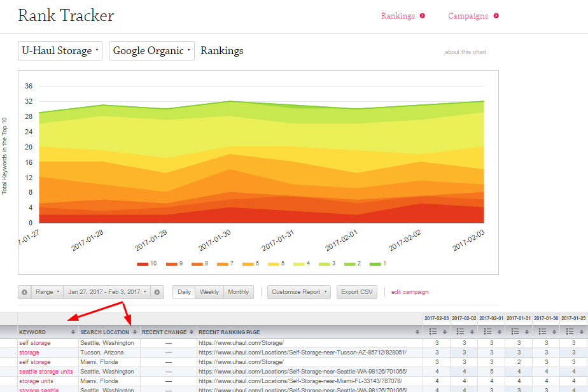Click sort arrows under 2017-02-01 column
588x392 pixels.
(500, 332)
